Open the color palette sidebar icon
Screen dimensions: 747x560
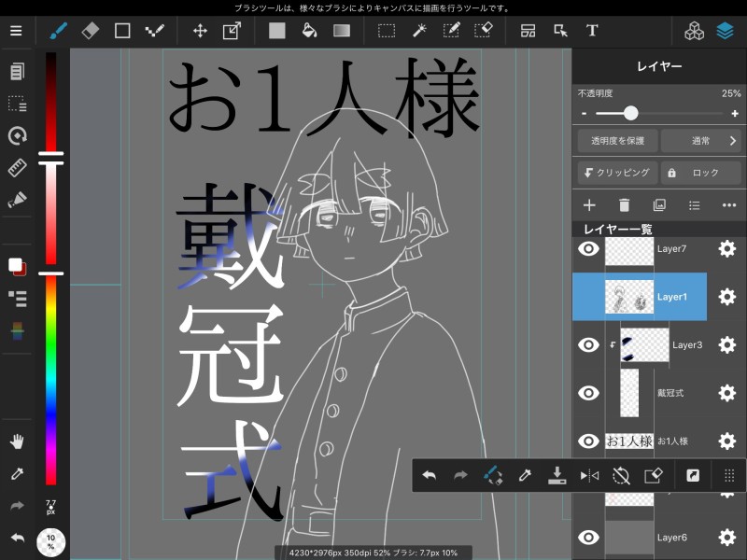click(17, 331)
